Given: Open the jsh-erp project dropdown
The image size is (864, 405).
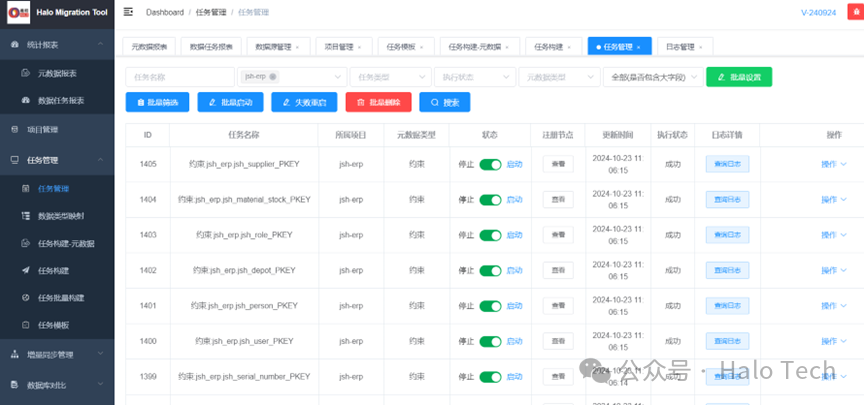Looking at the screenshot, I should (x=292, y=77).
